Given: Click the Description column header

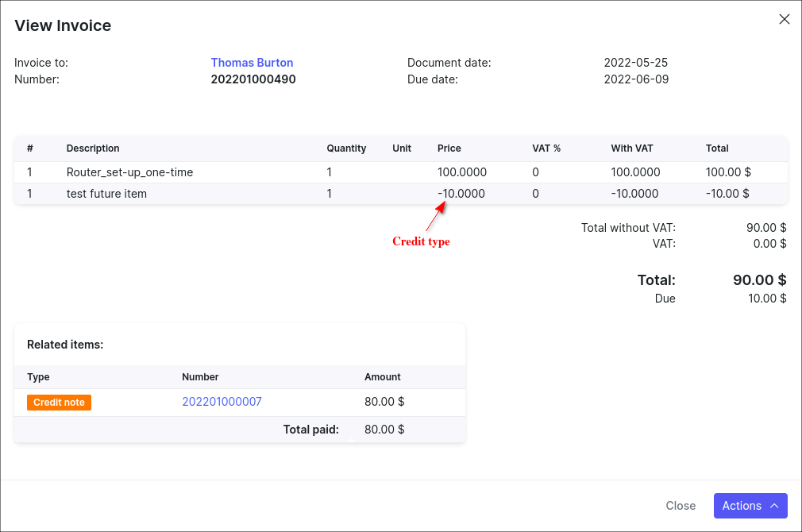Looking at the screenshot, I should point(93,148).
